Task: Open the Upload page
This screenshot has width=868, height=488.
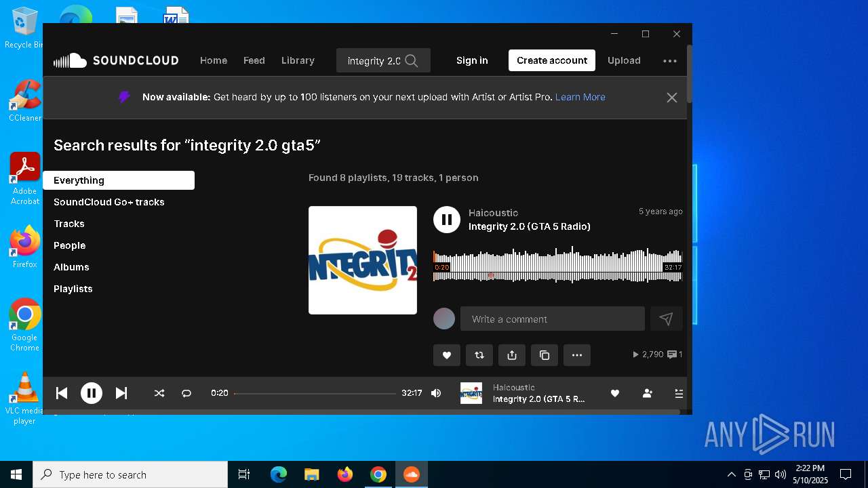Action: click(x=624, y=60)
